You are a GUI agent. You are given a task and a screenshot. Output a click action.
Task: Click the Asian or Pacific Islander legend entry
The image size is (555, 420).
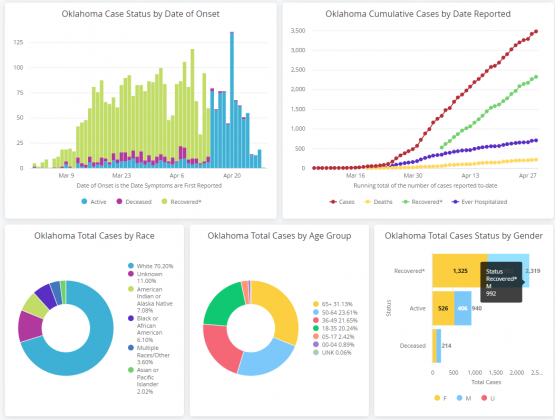coord(144,381)
